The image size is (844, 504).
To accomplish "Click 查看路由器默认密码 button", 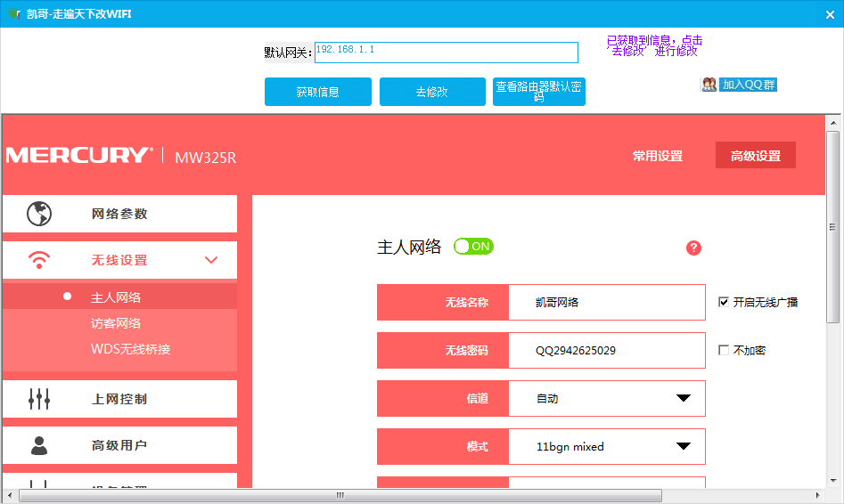I will tap(539, 92).
